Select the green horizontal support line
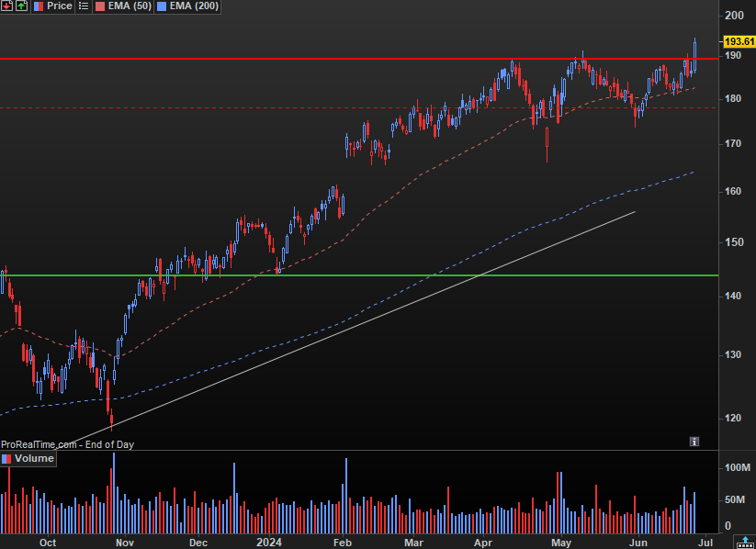Screen dimensions: 756x549 click(359, 275)
